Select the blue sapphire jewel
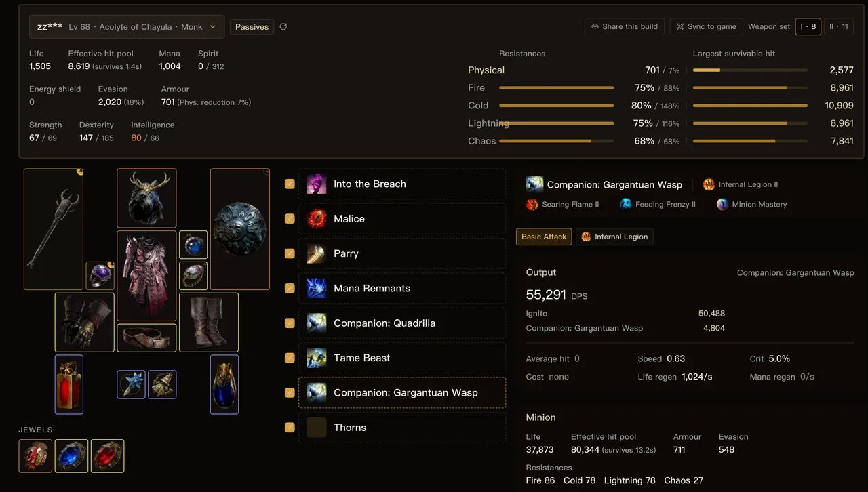 coord(71,456)
